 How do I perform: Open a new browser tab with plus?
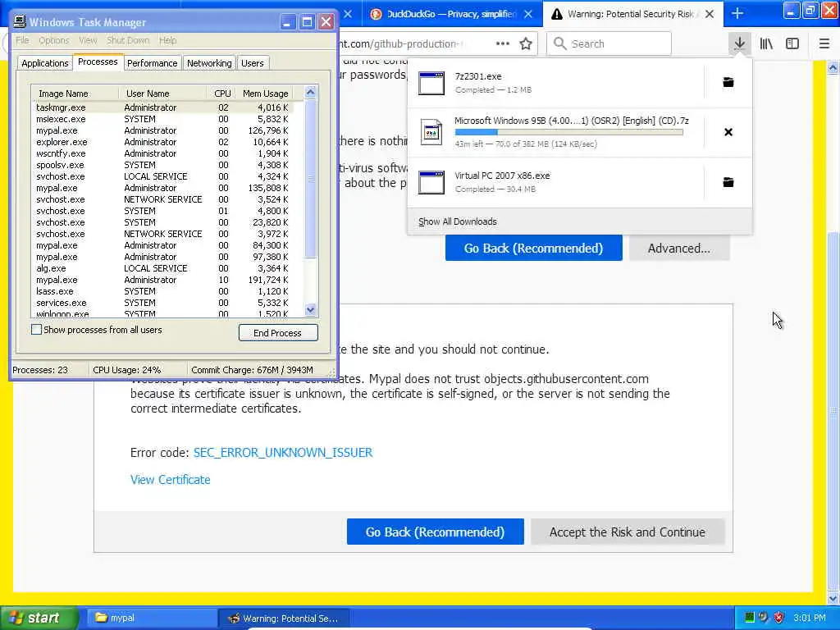[x=737, y=13]
